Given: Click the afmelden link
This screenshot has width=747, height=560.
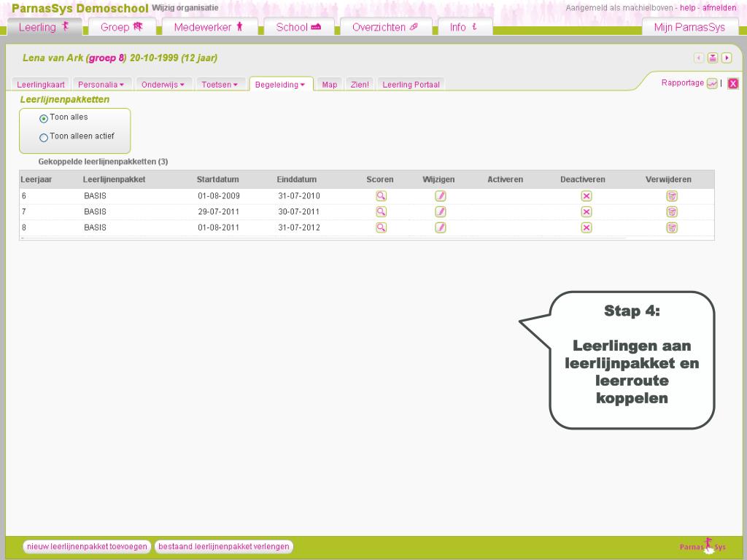Looking at the screenshot, I should pos(719,7).
